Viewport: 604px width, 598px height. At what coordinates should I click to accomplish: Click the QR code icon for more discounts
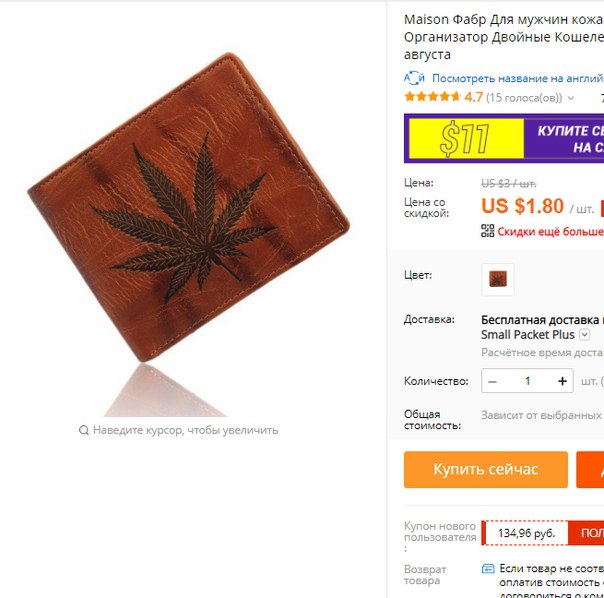pyautogui.click(x=487, y=231)
